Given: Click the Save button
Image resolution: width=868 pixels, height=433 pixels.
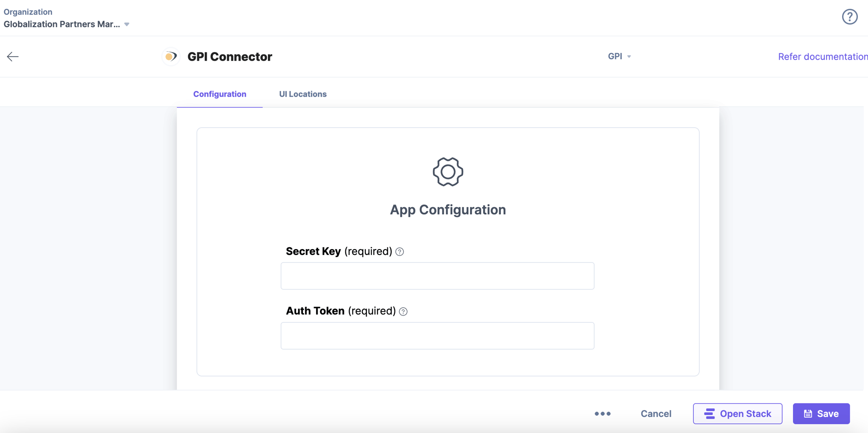Looking at the screenshot, I should [x=821, y=414].
